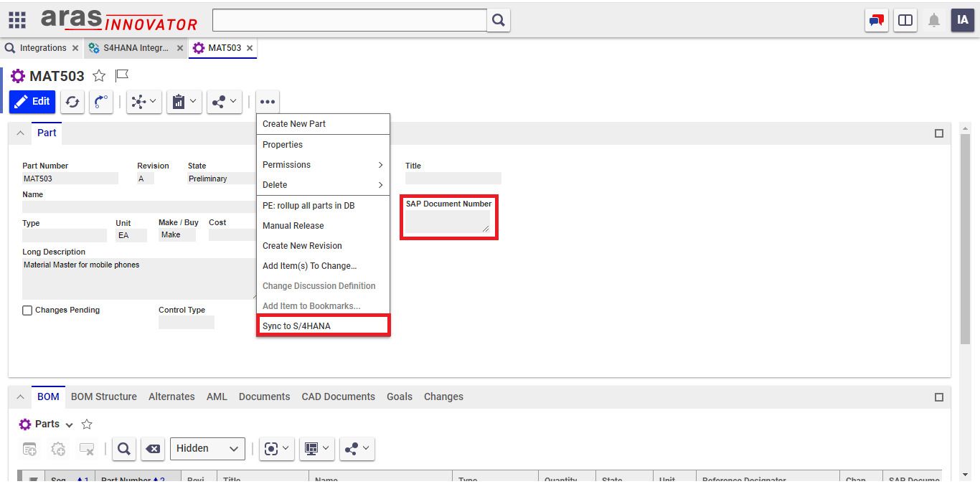Expand the Delete submenu
The width and height of the screenshot is (980, 489).
(323, 185)
